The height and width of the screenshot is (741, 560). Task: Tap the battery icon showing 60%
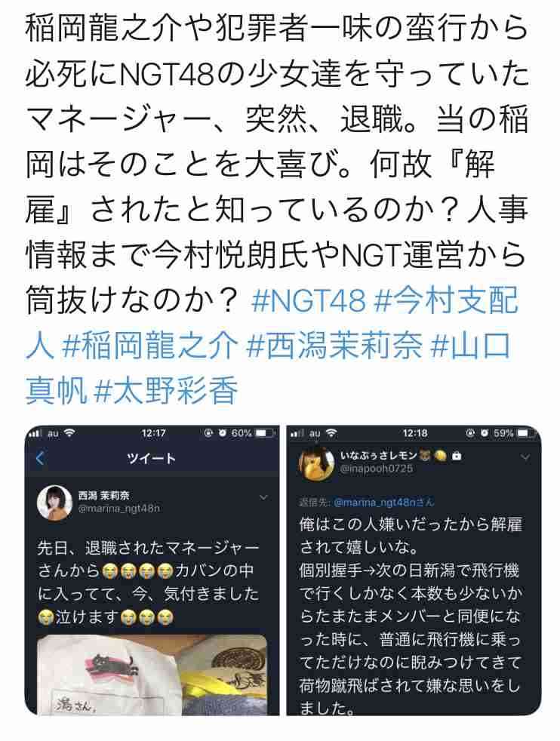tap(265, 433)
